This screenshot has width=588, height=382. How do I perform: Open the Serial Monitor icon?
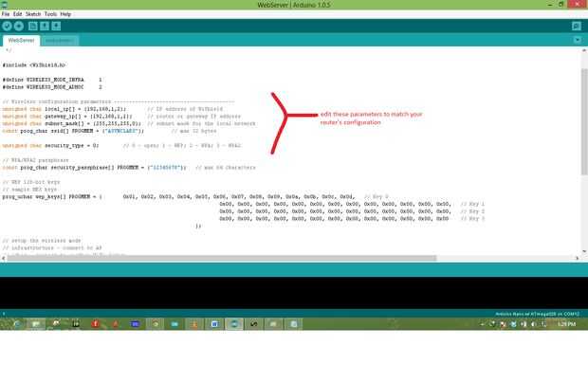point(577,26)
